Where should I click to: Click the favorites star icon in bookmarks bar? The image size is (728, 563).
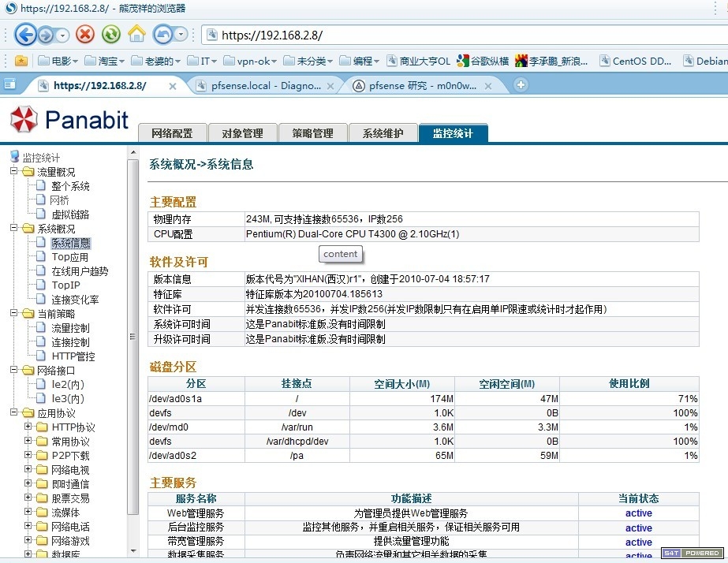pos(21,61)
